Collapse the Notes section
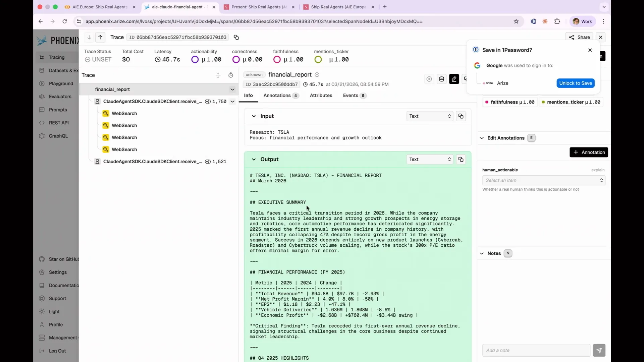The height and width of the screenshot is (362, 644). 482,253
